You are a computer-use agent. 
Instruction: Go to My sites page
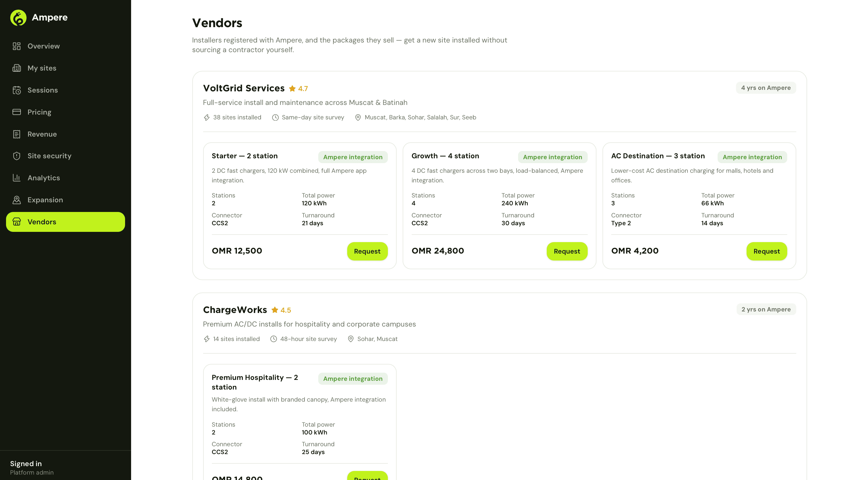(65, 68)
